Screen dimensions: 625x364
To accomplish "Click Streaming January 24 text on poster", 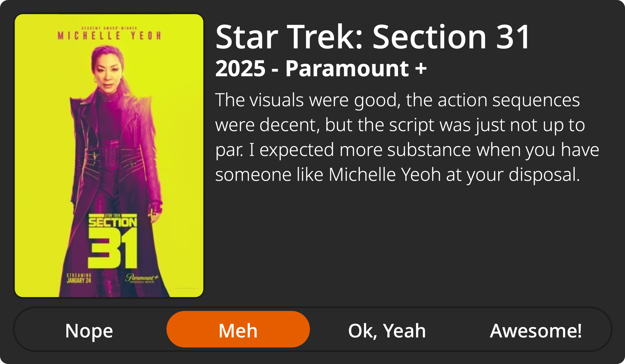I will coord(79,278).
